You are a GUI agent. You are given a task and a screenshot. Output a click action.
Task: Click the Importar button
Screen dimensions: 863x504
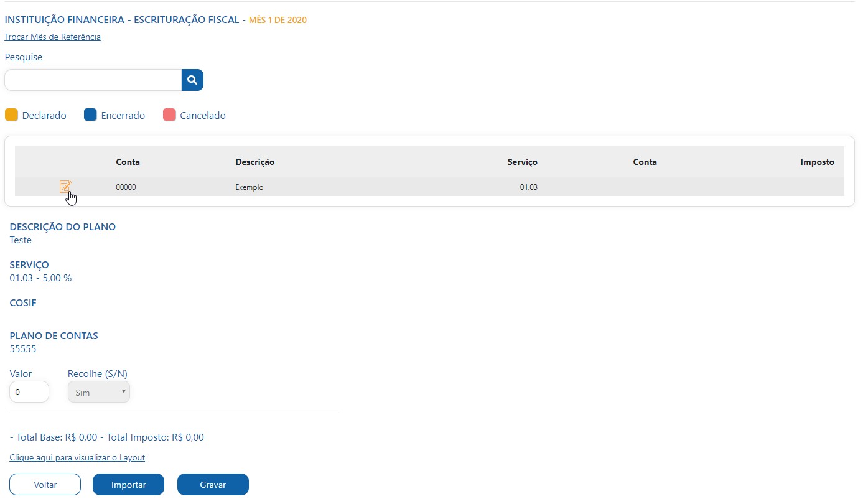click(128, 485)
